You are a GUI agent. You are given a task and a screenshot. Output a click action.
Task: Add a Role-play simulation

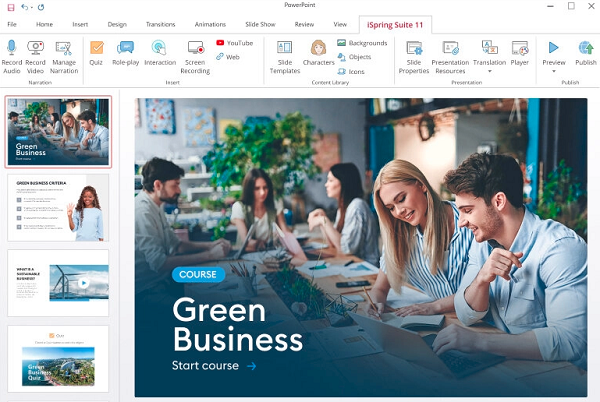tap(125, 48)
